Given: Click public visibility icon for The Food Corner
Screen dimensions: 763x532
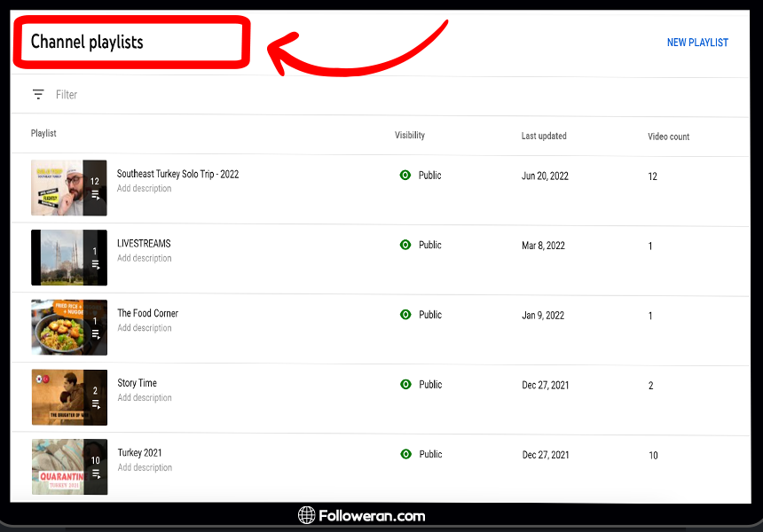Looking at the screenshot, I should click(405, 315).
